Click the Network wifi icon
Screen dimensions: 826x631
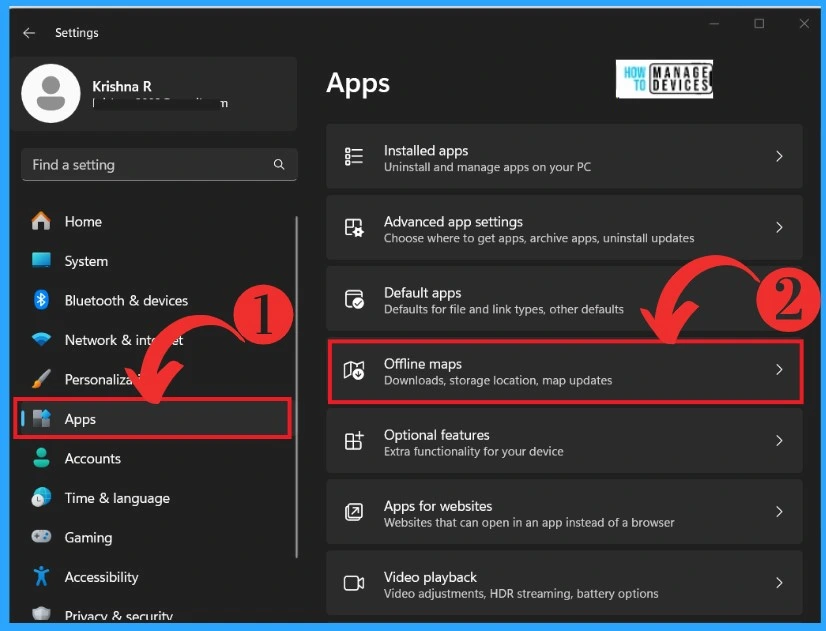coord(41,339)
